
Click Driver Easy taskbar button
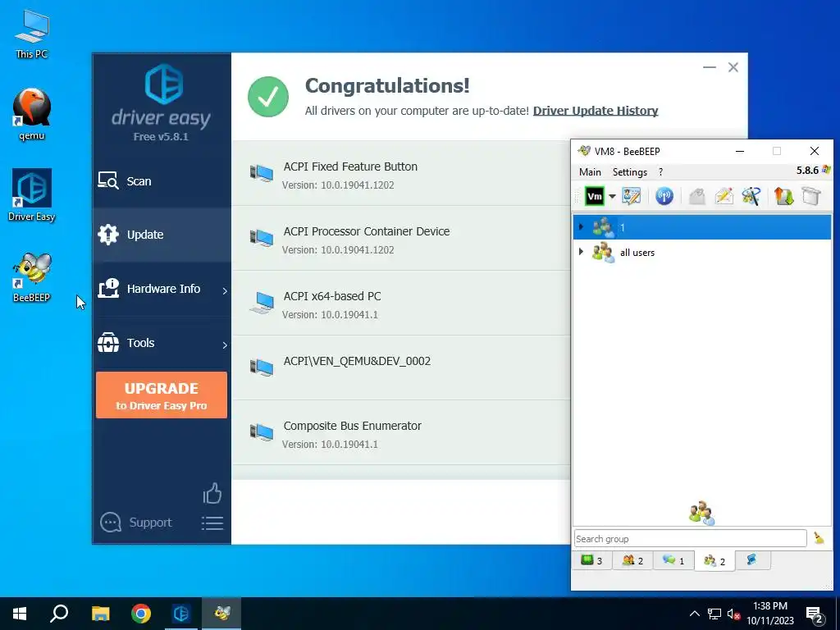click(181, 614)
